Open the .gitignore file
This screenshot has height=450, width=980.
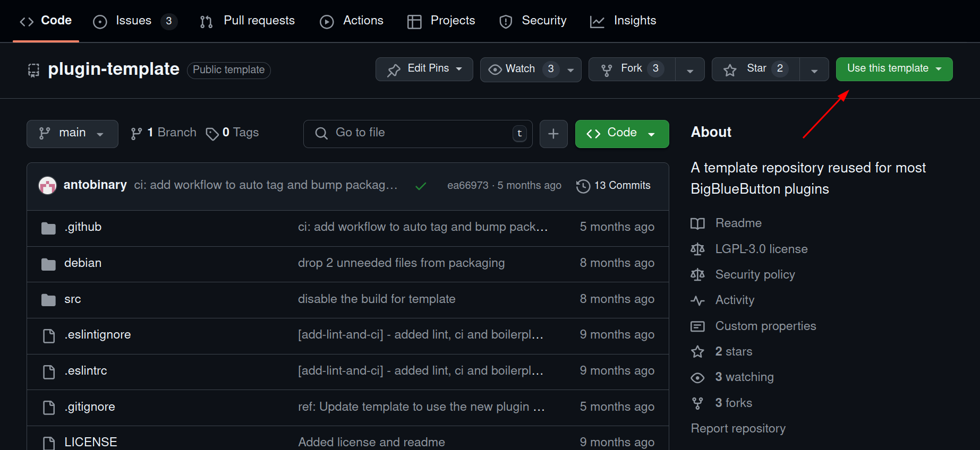tap(90, 407)
